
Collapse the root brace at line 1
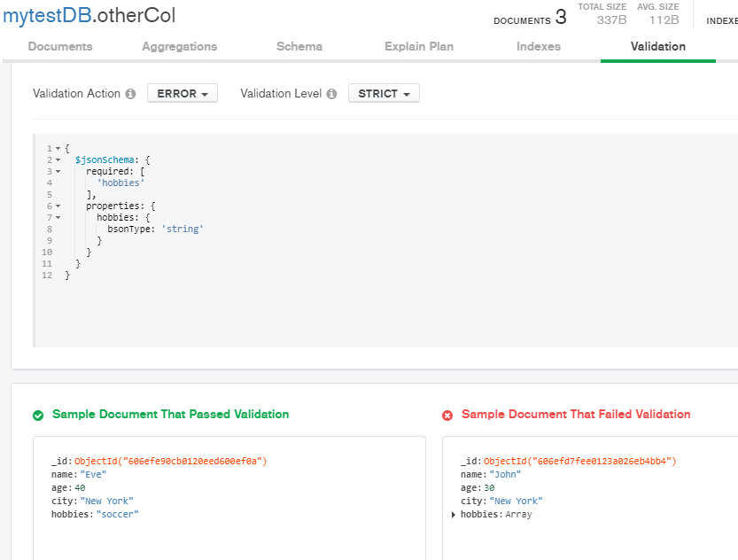pos(58,149)
